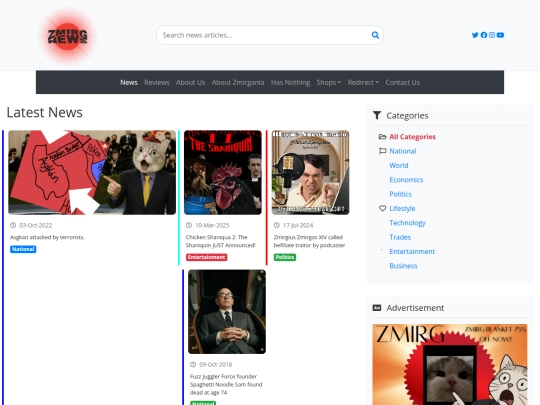Click date text 17-Jul-2024
The width and height of the screenshot is (540, 405).
tap(298, 225)
